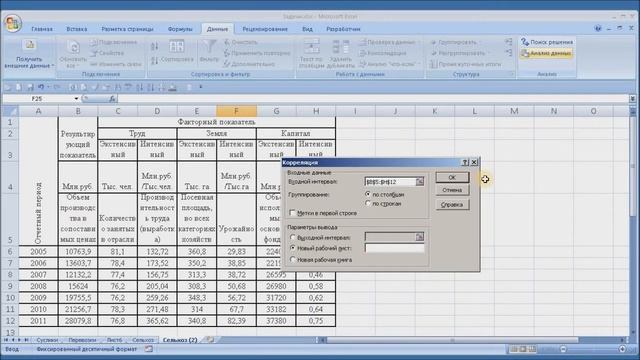Open the Formulas (Формулы) tab

[x=180, y=29]
